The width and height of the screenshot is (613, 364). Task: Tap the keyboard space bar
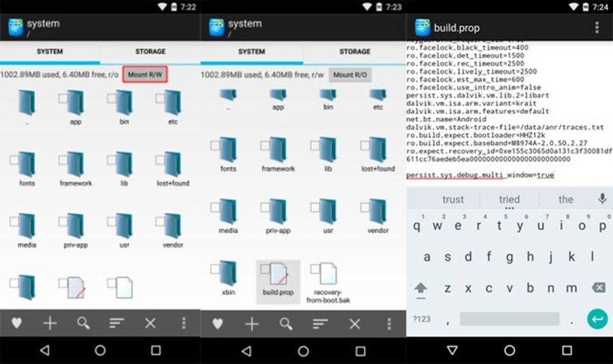(509, 319)
